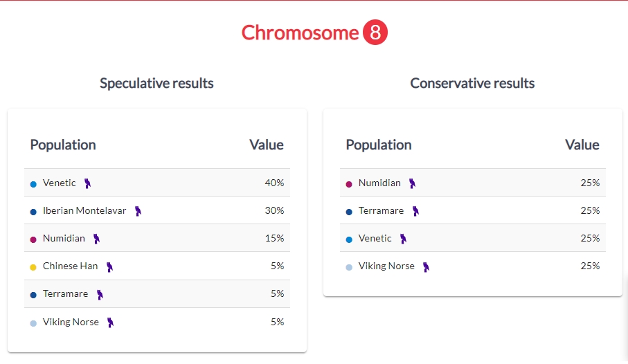The height and width of the screenshot is (364, 628).
Task: Click purple icon beside speculative Venetic
Action: 87,183
